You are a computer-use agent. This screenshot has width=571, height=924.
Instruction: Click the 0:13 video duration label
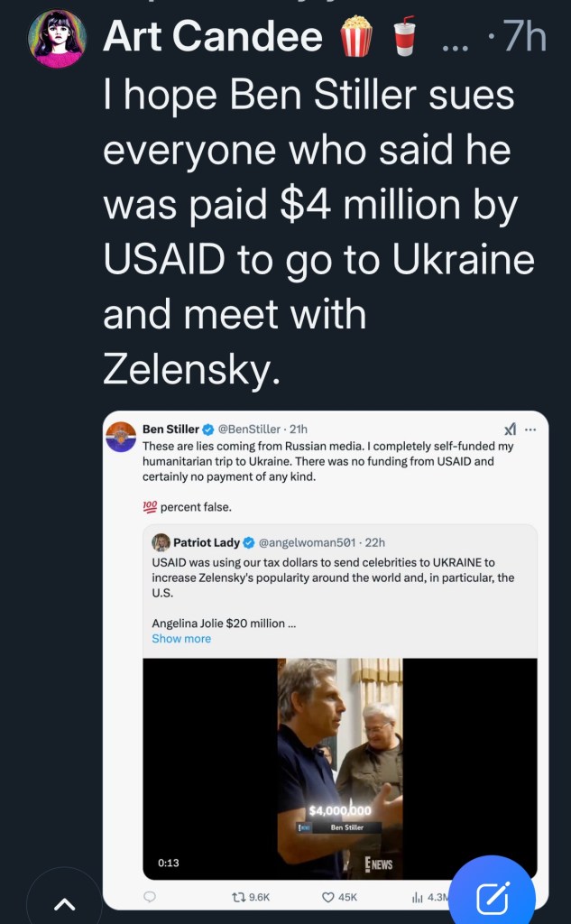click(x=169, y=863)
